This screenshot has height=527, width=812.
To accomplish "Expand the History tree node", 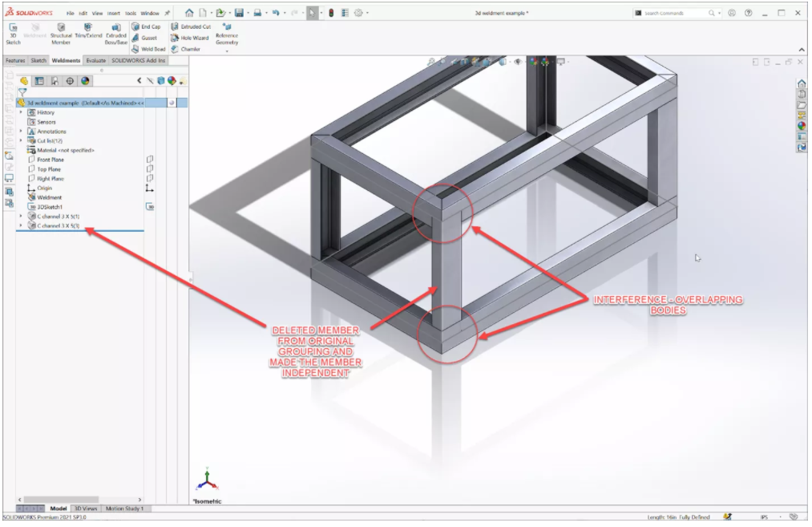I will tap(21, 112).
